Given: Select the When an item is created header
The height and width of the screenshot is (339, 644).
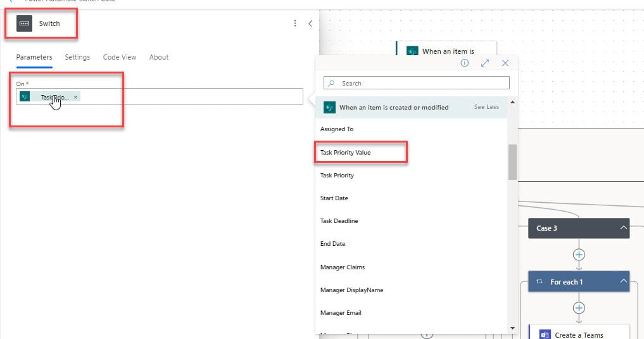Looking at the screenshot, I should point(411,107).
